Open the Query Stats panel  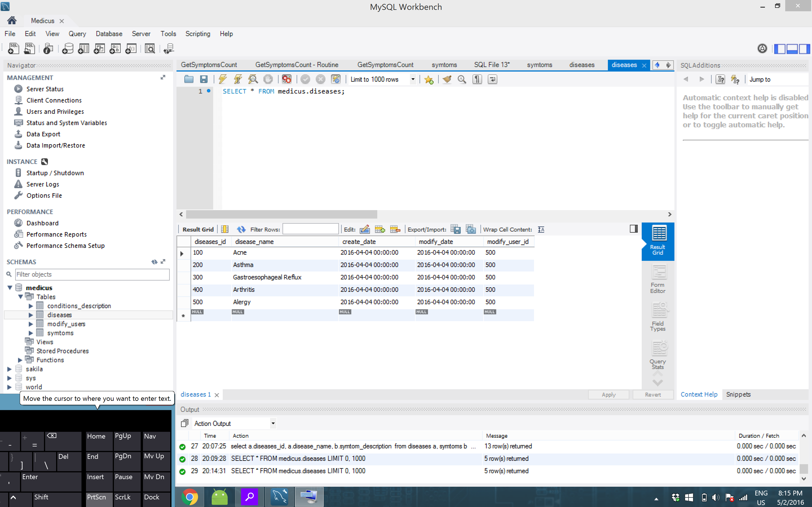point(658,355)
